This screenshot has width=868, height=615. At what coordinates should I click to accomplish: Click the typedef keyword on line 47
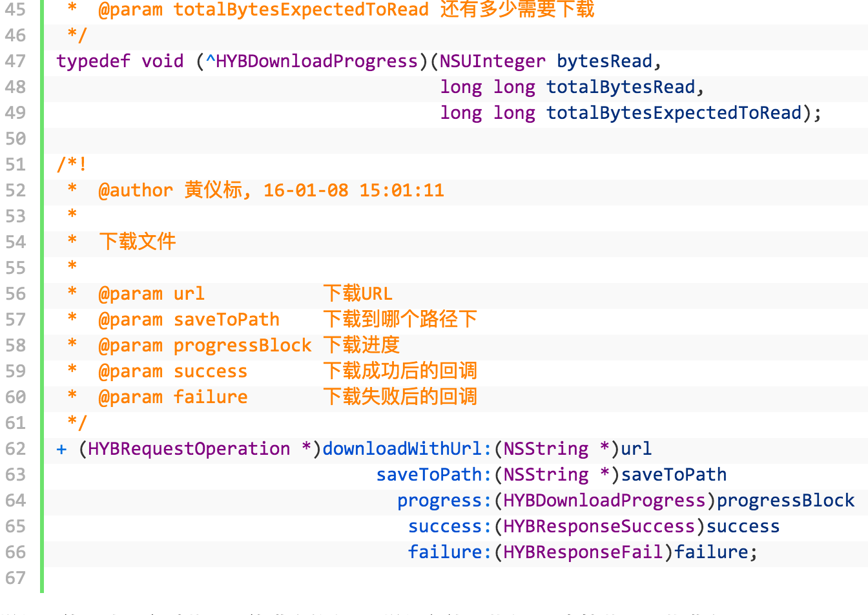93,61
